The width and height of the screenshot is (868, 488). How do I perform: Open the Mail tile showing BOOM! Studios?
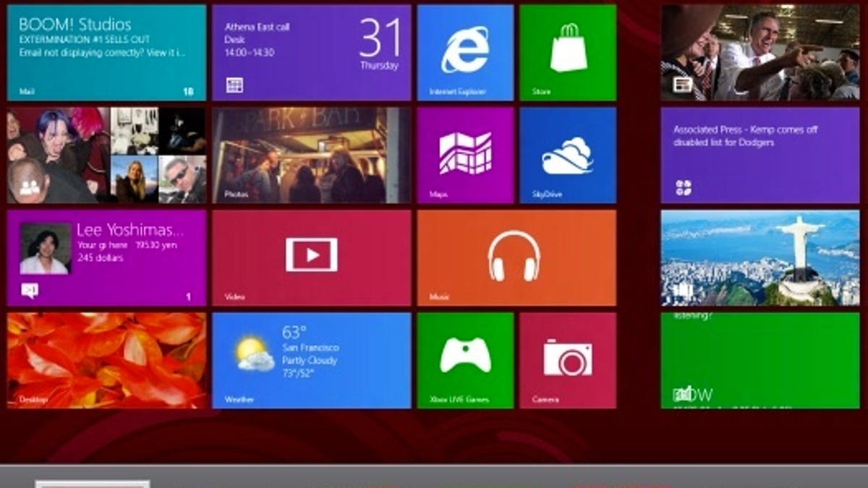point(106,53)
